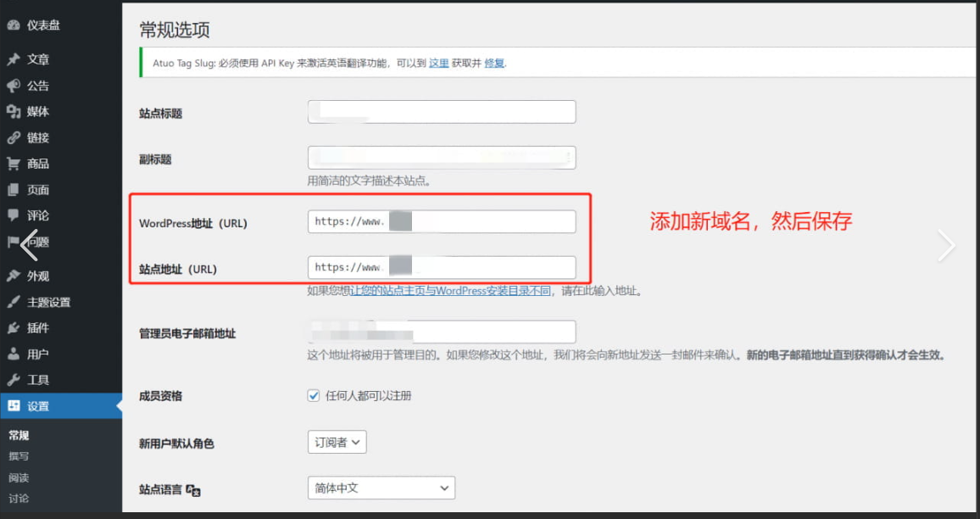Click the 用户 (Users) person icon
980x519 pixels.
13,353
